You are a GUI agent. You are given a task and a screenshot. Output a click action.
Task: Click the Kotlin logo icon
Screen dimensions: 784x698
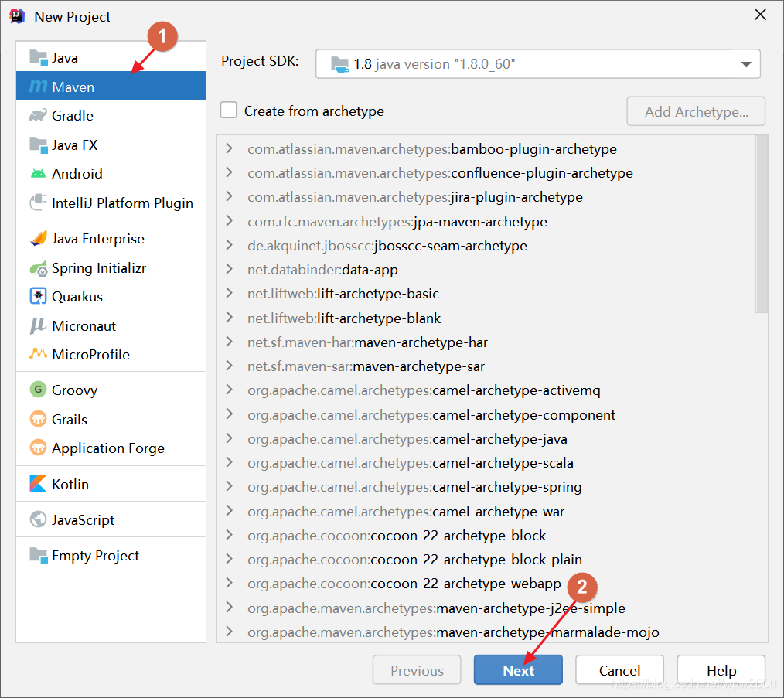(x=38, y=484)
